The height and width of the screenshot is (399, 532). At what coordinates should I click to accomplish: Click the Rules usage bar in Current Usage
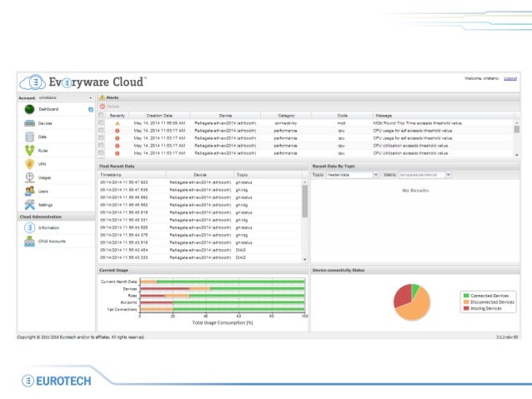223,296
